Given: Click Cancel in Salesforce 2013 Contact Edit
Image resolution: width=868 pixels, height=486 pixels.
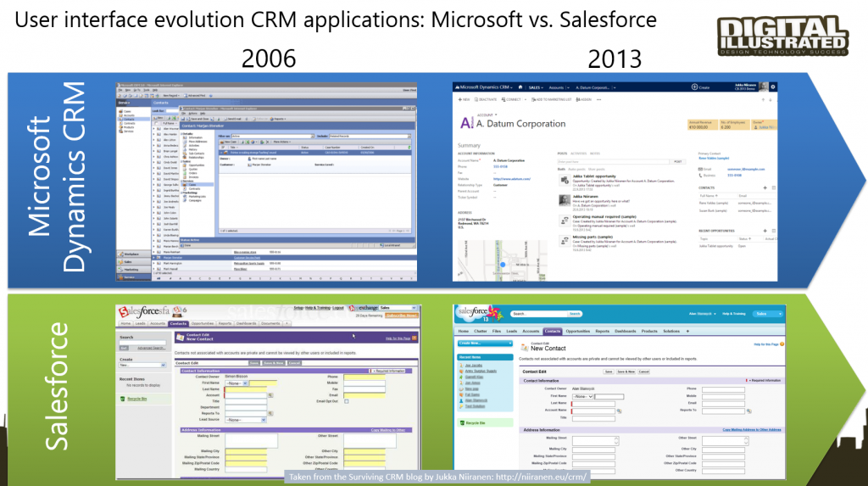Looking at the screenshot, I should pos(644,371).
